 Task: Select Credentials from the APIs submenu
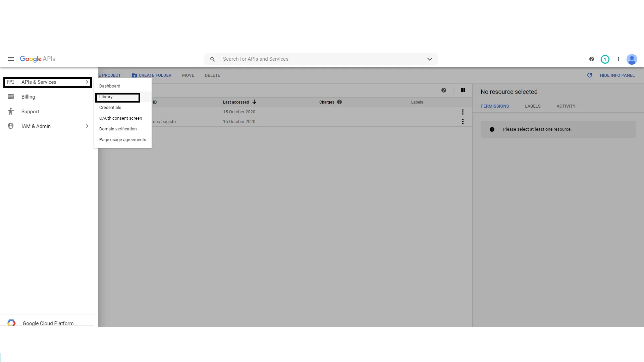click(110, 108)
